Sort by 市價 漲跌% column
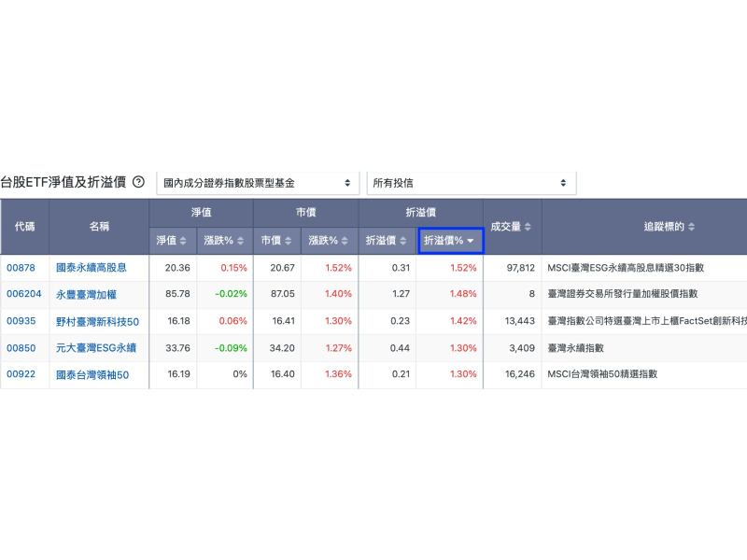 point(345,241)
